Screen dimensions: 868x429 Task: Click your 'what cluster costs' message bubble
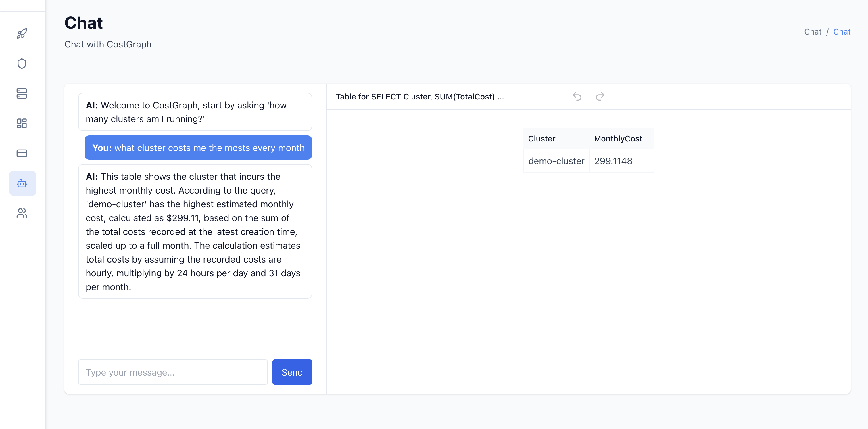click(198, 148)
